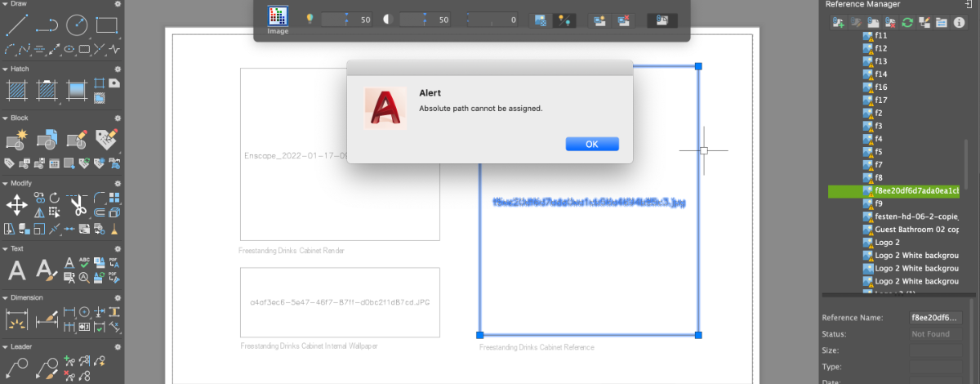The image size is (980, 384).
Task: Click the image transparency icon in toolbar
Action: pos(540,20)
